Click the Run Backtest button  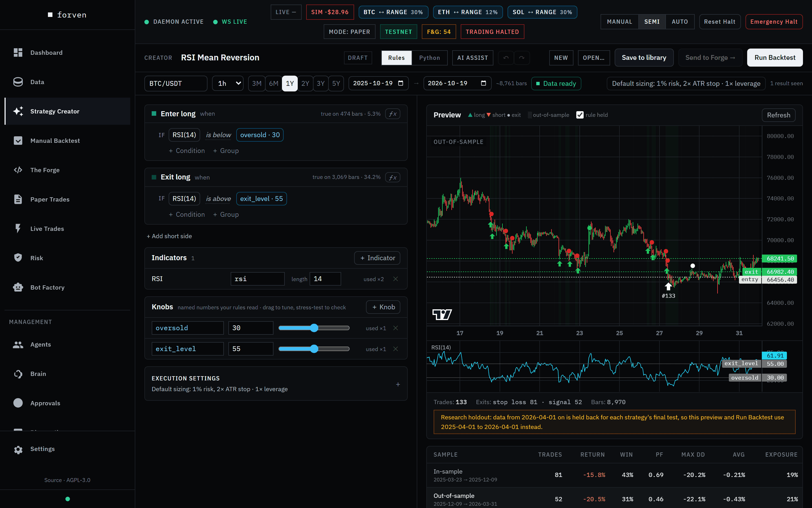(775, 58)
